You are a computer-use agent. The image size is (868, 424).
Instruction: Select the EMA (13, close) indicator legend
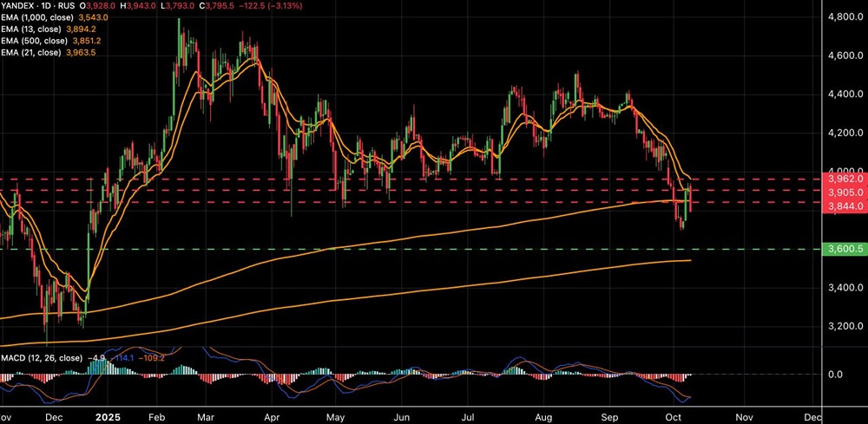coord(30,29)
